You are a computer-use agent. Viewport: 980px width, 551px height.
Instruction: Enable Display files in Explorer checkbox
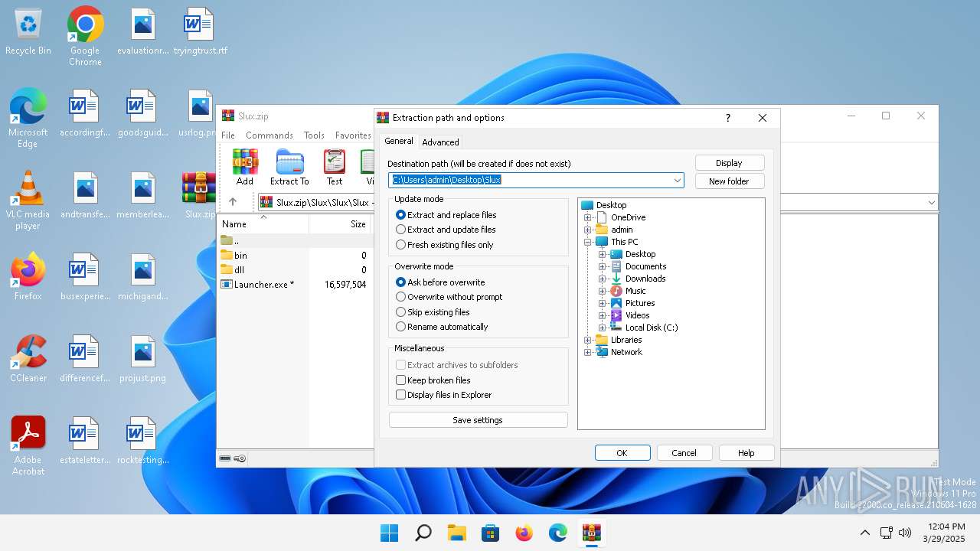(x=443, y=395)
